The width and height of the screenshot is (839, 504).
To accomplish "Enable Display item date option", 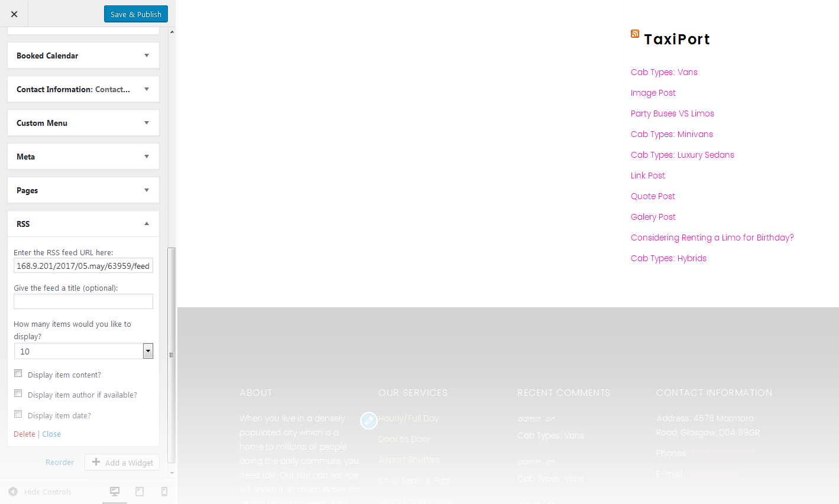I will 18,414.
